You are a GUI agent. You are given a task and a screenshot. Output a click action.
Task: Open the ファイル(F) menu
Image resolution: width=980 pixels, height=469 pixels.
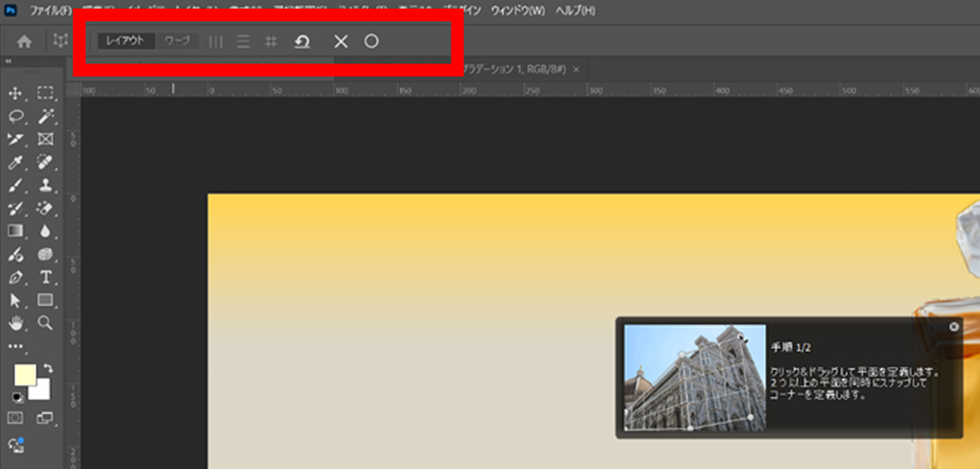click(x=51, y=11)
